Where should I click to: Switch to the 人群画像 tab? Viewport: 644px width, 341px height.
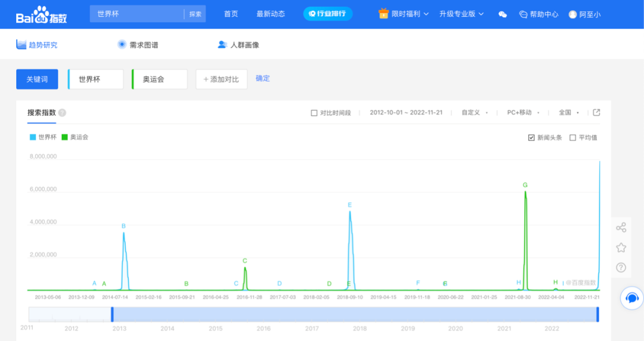coord(238,45)
